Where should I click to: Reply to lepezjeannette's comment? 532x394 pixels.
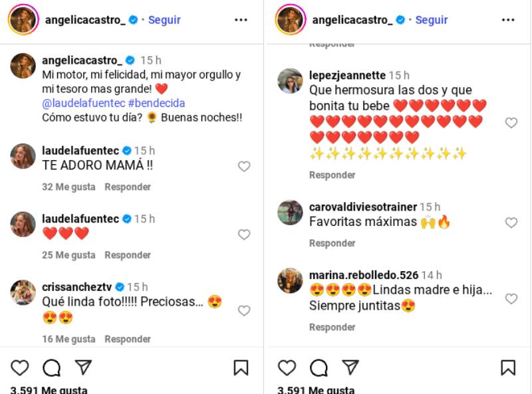332,175
